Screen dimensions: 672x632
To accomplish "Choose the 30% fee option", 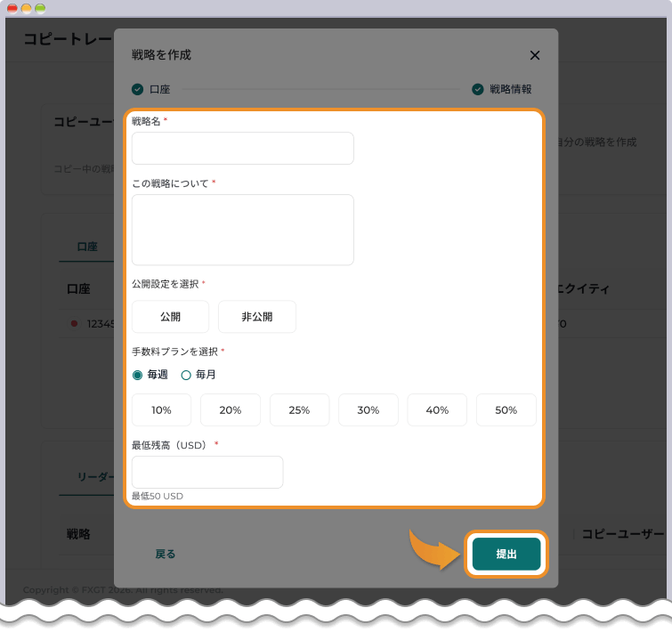I will [x=368, y=410].
